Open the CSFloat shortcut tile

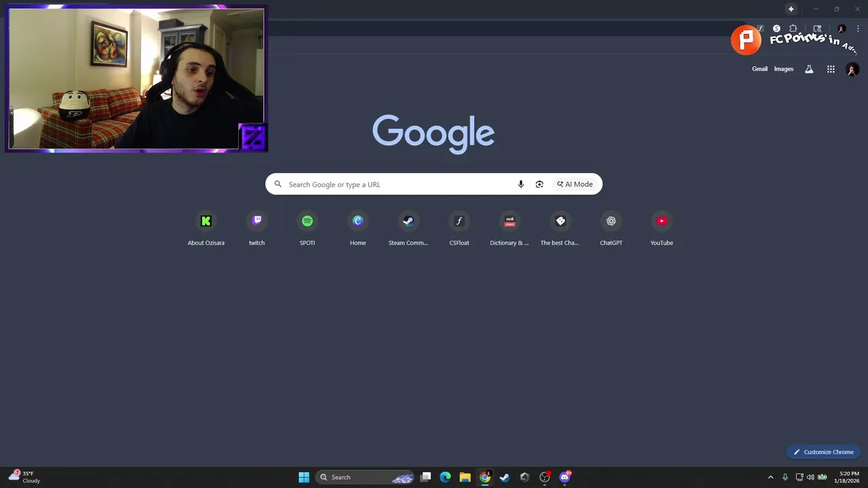pos(459,229)
